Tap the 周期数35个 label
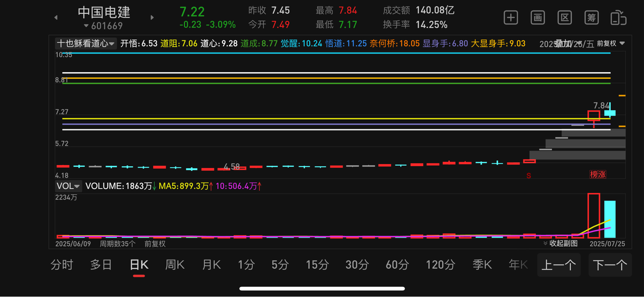Image resolution: width=644 pixels, height=297 pixels. 118,244
